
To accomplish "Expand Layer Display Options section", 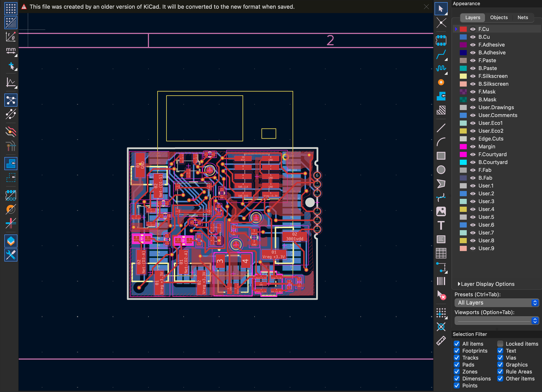I will coord(486,284).
